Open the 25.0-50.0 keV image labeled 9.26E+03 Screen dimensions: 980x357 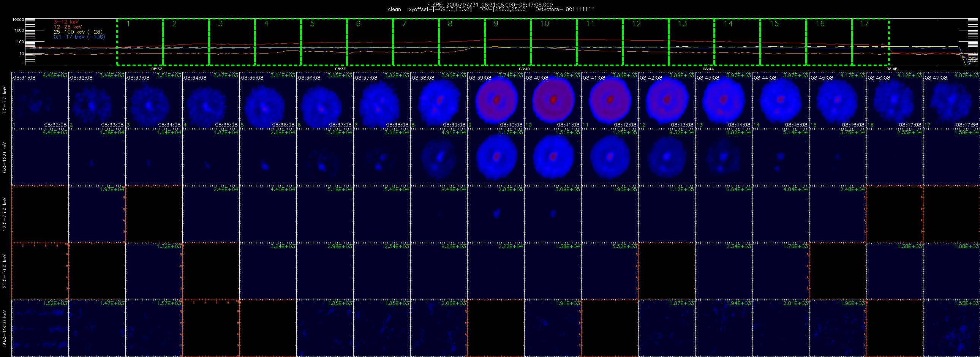click(439, 271)
